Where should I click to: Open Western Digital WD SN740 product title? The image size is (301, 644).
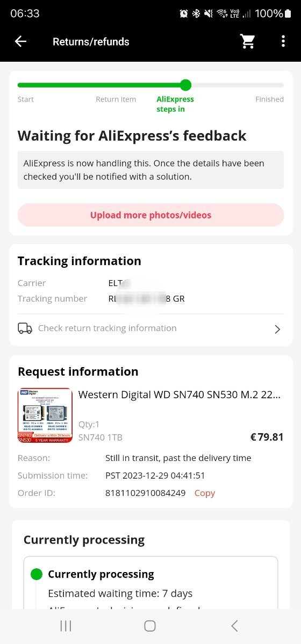coord(180,395)
